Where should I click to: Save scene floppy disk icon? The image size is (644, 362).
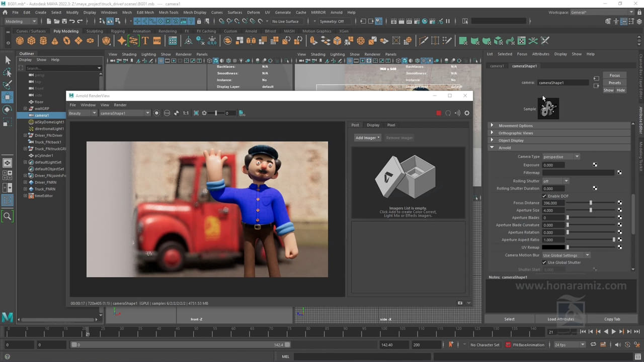pos(64,21)
